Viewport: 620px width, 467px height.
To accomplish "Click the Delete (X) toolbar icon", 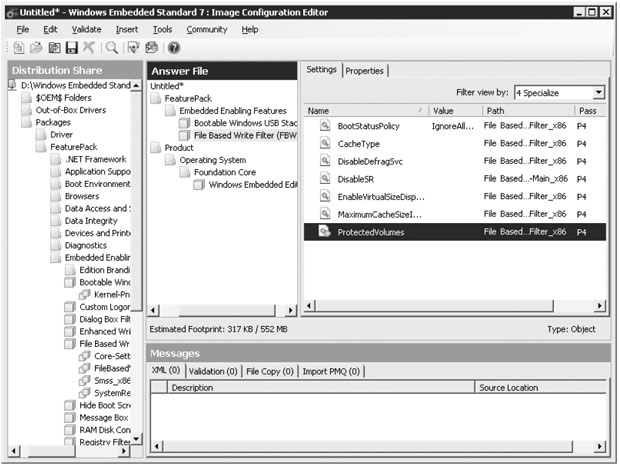I will pyautogui.click(x=89, y=48).
